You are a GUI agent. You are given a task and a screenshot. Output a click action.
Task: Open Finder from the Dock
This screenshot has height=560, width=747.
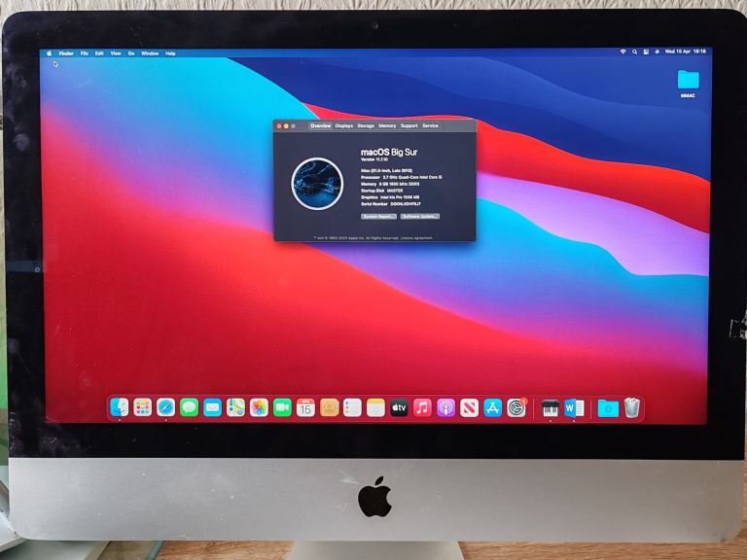[120, 408]
